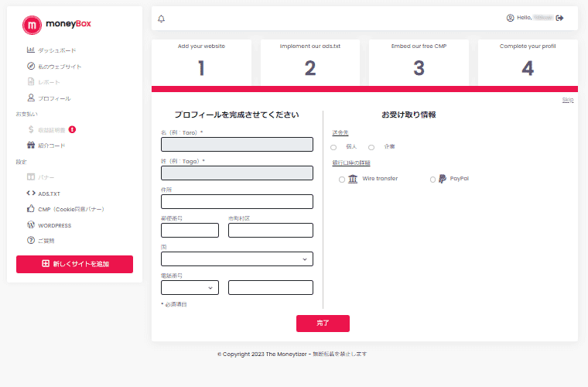Click the logout arrow icon
The height and width of the screenshot is (387, 588).
(x=559, y=18)
